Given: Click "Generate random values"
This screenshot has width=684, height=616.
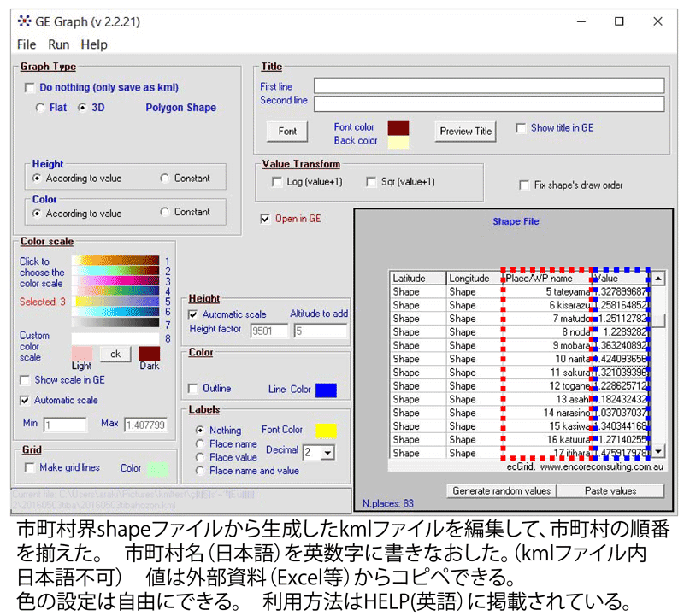Looking at the screenshot, I should click(500, 490).
